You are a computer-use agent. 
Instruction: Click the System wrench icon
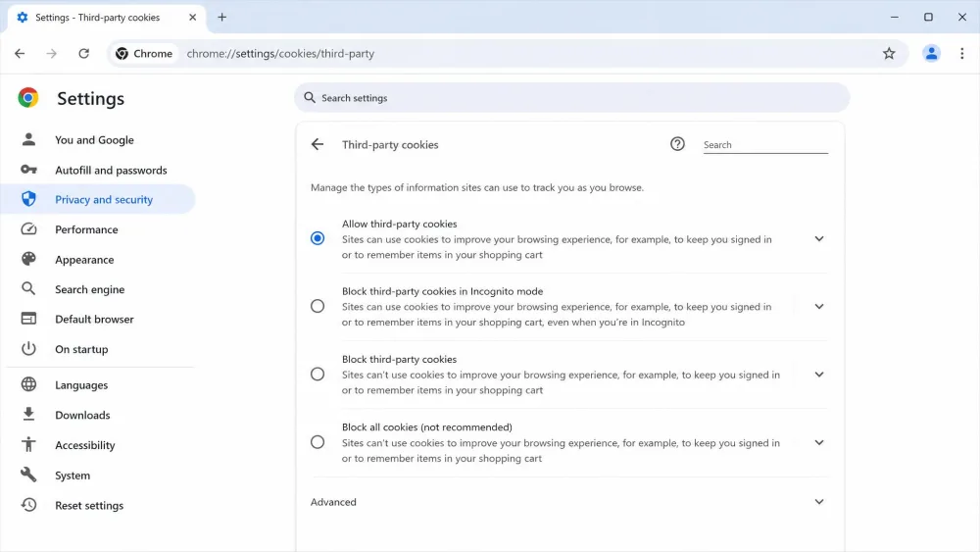28,475
